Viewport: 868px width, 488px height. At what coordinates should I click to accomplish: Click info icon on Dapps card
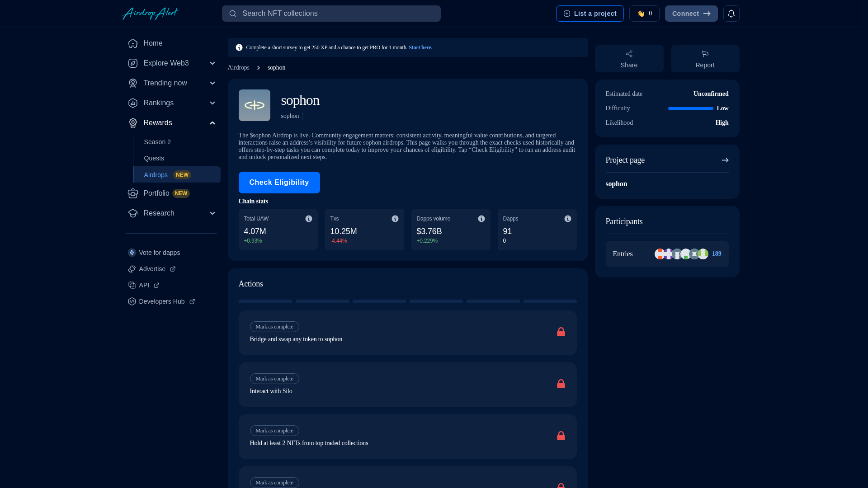click(568, 219)
